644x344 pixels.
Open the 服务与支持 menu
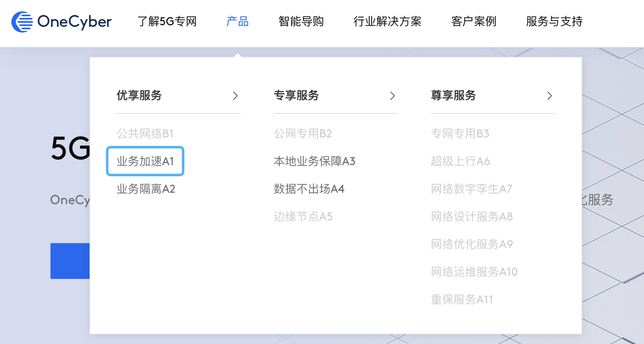click(554, 22)
